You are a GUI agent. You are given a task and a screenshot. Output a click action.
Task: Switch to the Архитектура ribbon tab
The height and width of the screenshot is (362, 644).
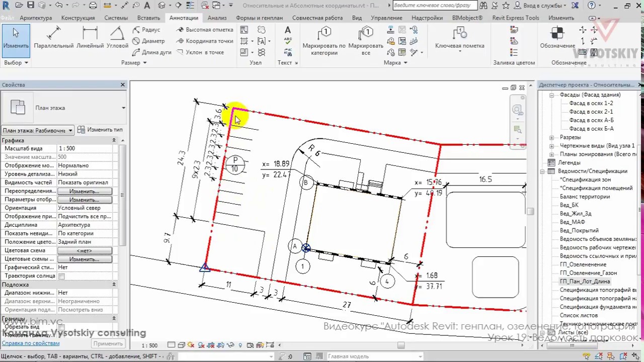[x=36, y=18]
